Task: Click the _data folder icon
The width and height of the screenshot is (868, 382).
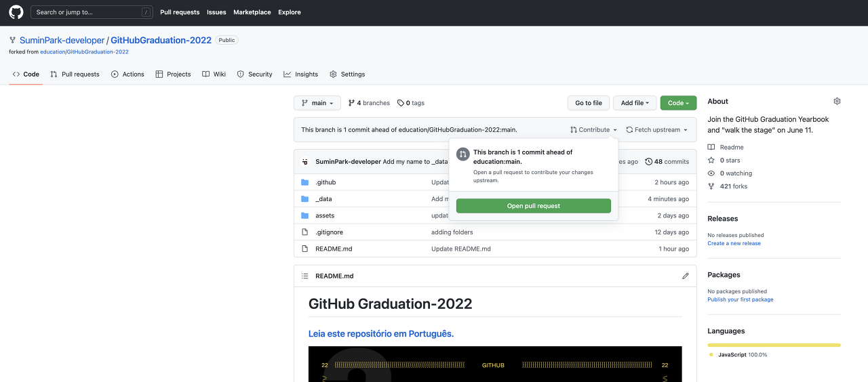Action: click(x=305, y=199)
